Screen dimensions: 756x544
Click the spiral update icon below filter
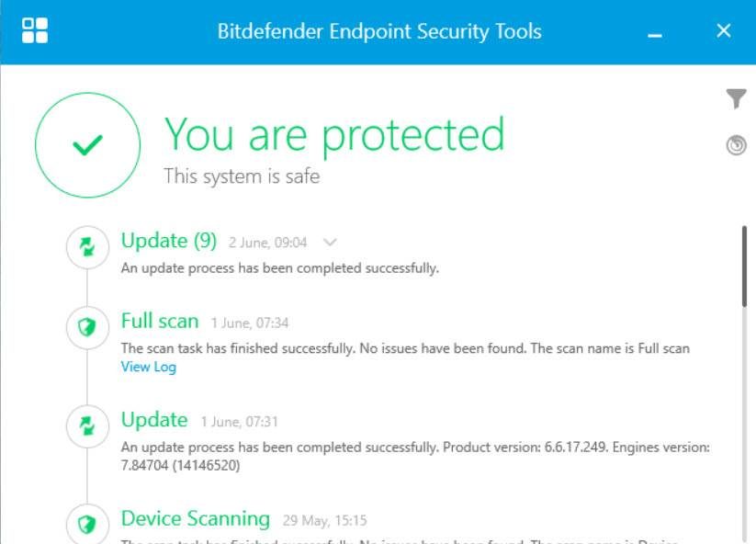736,145
